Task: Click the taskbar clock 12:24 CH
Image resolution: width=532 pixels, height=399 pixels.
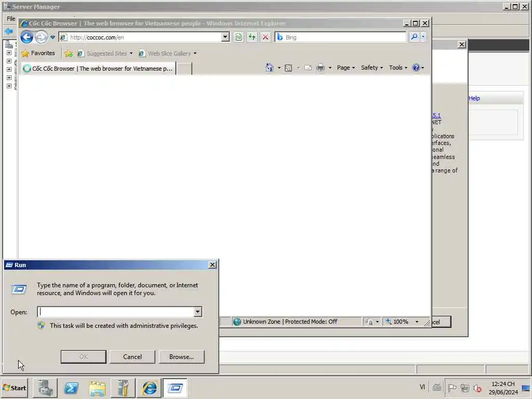Action: 503,388
